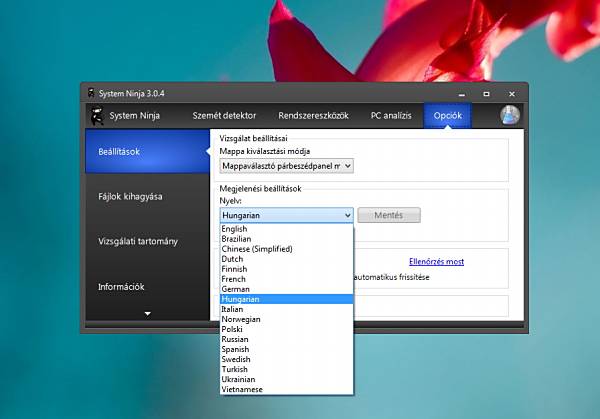Choose Ukrainian from language list
This screenshot has height=419, width=600.
coord(287,379)
